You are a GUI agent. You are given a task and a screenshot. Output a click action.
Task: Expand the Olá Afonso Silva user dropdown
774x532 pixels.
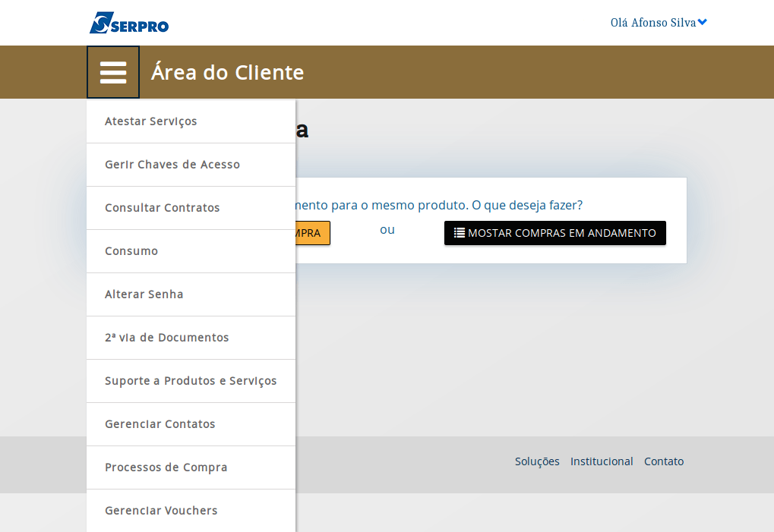pos(658,23)
